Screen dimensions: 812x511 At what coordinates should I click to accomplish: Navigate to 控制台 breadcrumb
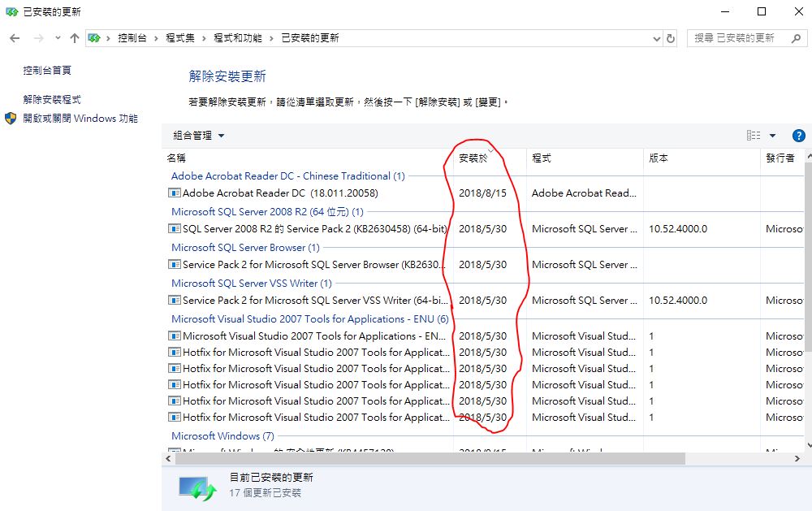pos(132,38)
